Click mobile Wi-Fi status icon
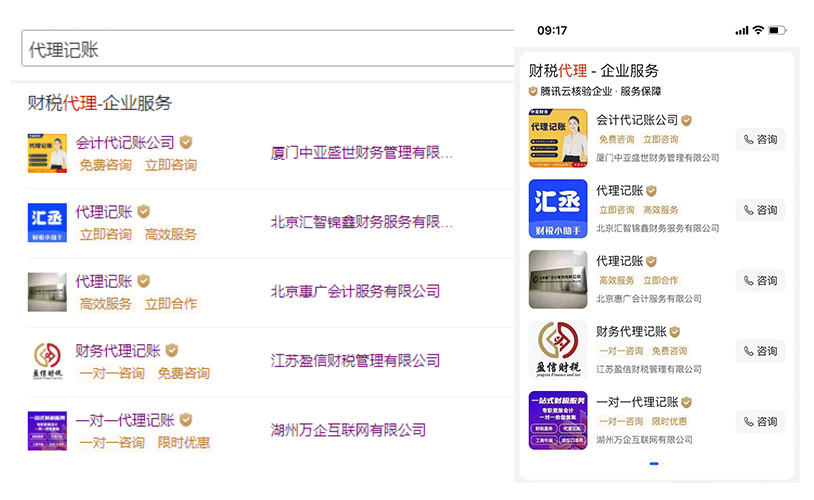Viewport: 814px width, 500px height. point(758,30)
